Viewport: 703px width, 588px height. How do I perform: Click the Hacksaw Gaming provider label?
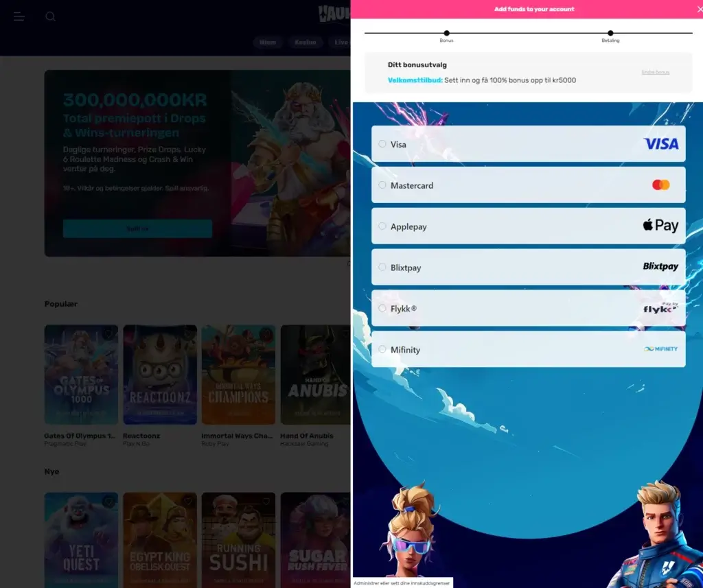tap(304, 444)
